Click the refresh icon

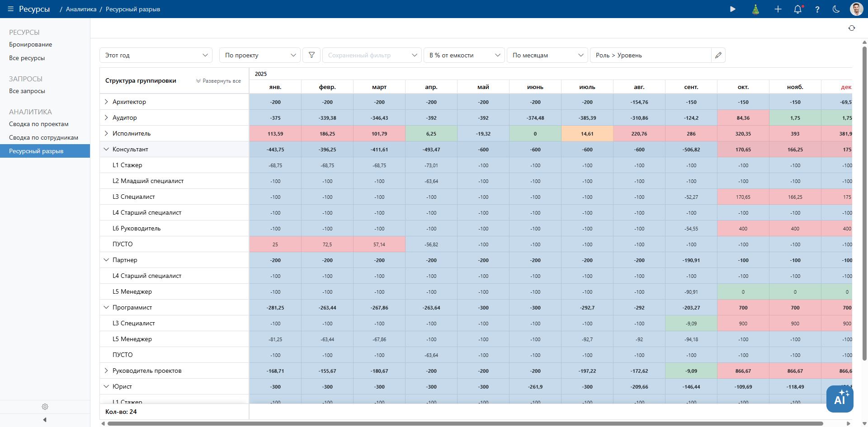click(x=852, y=28)
